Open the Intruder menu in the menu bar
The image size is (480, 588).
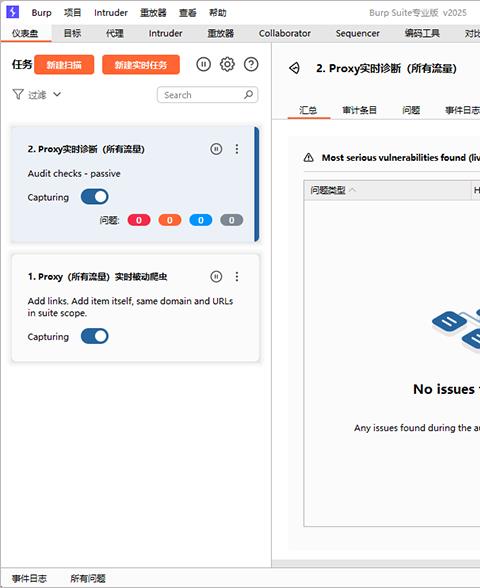coord(111,13)
